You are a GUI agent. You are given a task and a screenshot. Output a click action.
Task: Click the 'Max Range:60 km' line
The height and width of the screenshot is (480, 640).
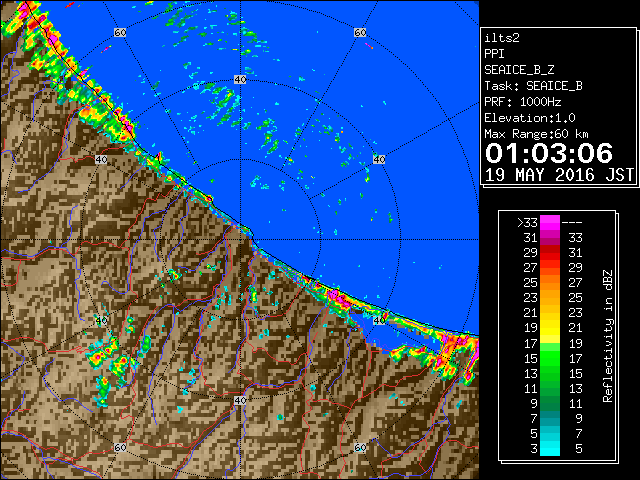click(x=536, y=134)
